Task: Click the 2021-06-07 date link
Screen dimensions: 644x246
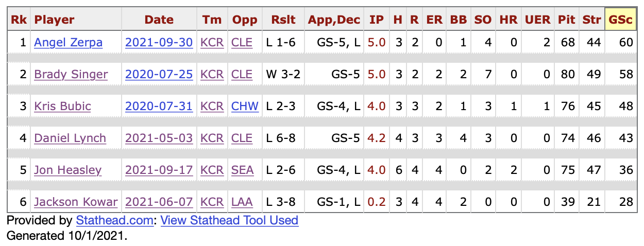Action: (x=159, y=202)
